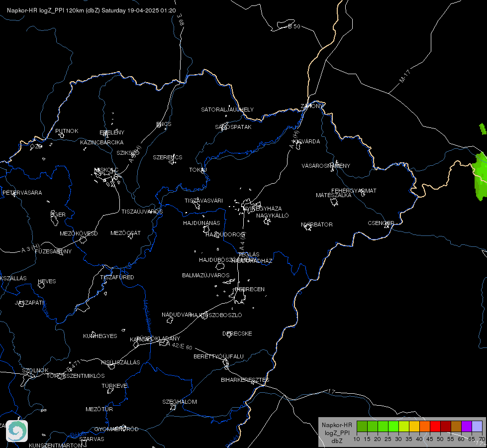Click the EDELÉNY city label
Viewport: 487px width, 448px height.
tap(112, 132)
